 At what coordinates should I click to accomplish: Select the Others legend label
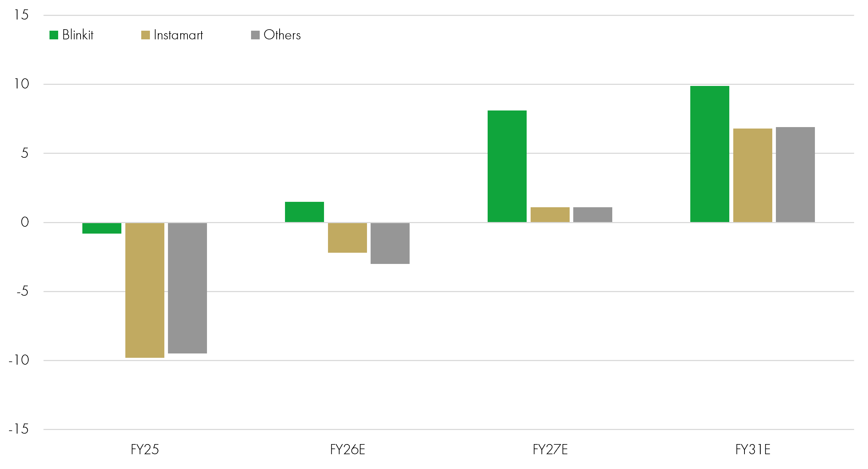coord(282,35)
